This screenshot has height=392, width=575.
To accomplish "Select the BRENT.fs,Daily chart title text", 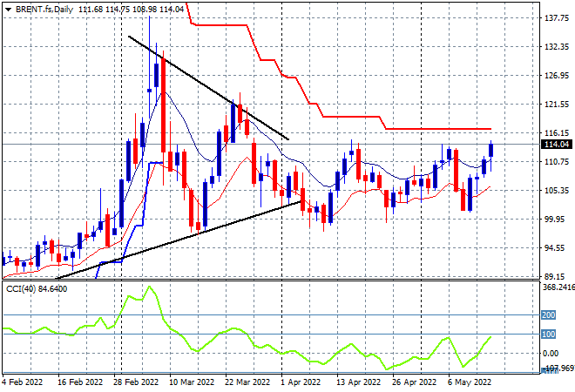I will pyautogui.click(x=44, y=10).
